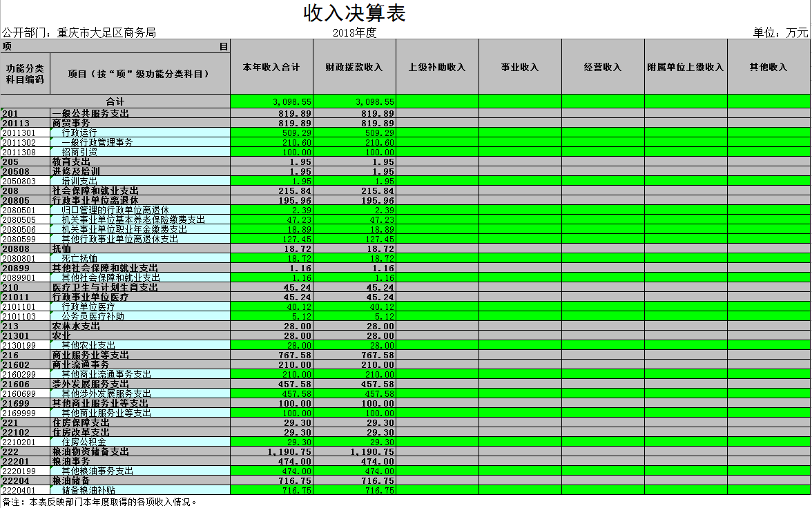This screenshot has width=812, height=508.
Task: Select the 合计 row label
Action: (x=115, y=101)
